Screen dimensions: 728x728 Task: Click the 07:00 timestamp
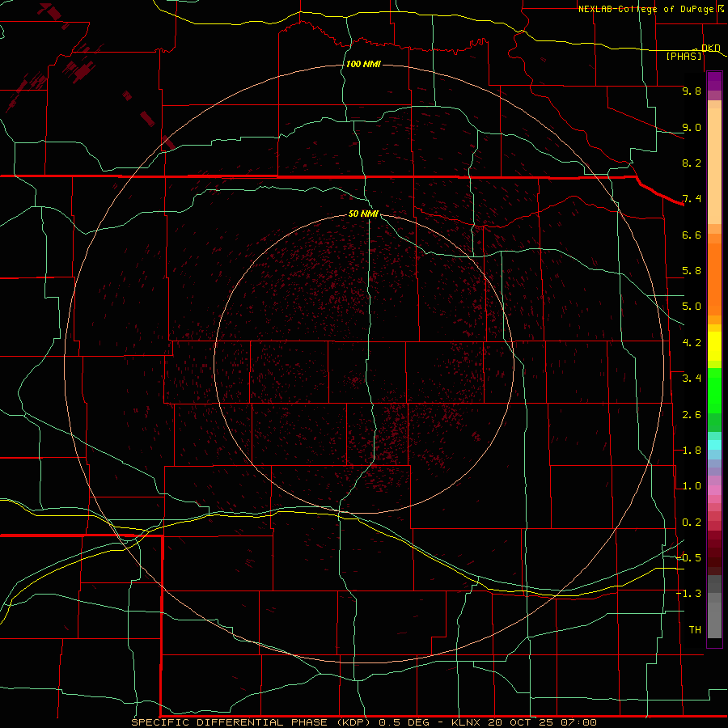[578, 722]
